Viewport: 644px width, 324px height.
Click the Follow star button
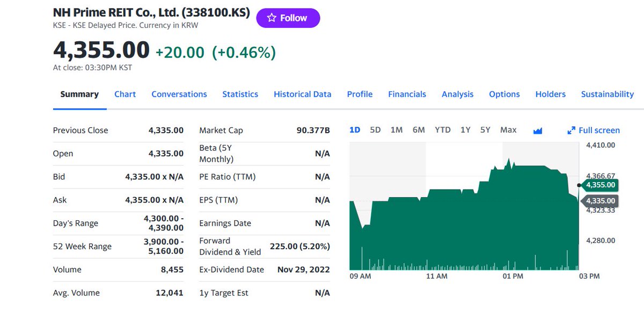click(x=288, y=18)
